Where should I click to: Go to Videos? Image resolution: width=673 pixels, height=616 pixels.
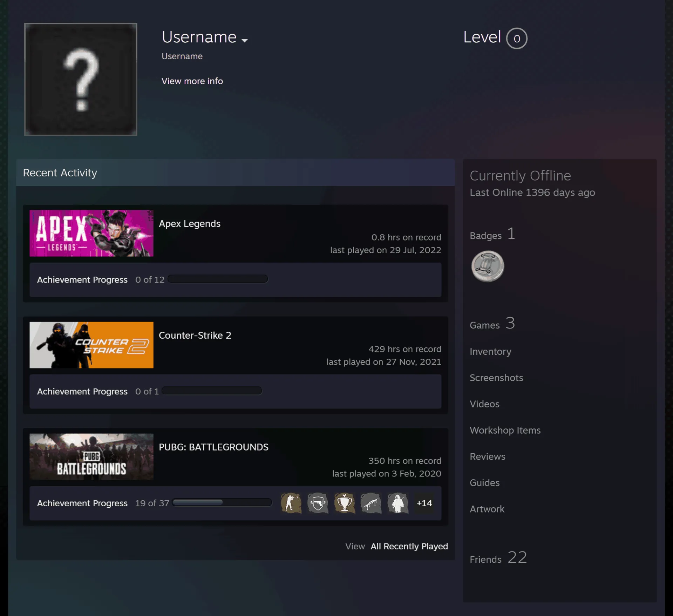pyautogui.click(x=484, y=404)
